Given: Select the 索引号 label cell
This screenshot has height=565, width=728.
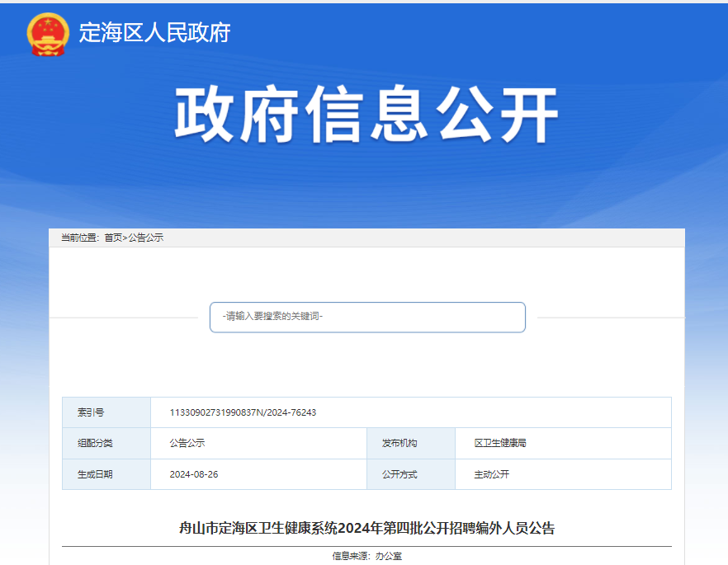Looking at the screenshot, I should (x=106, y=412).
